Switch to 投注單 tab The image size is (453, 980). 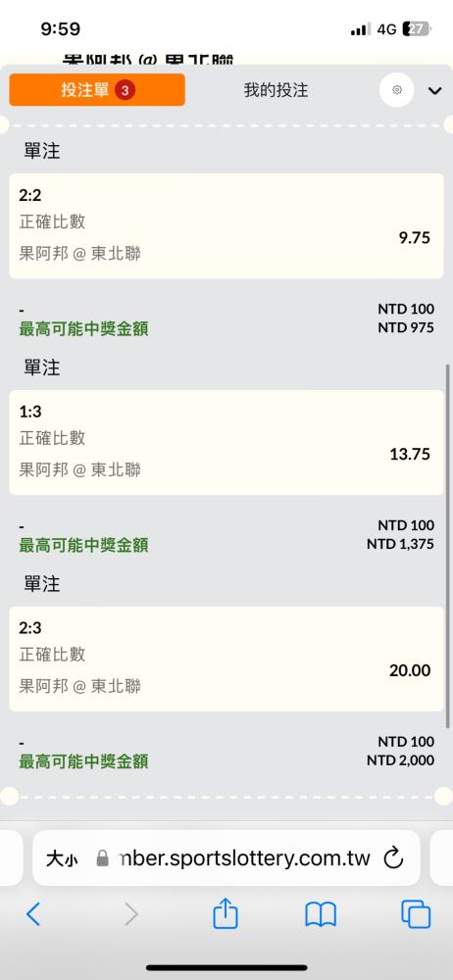[97, 90]
